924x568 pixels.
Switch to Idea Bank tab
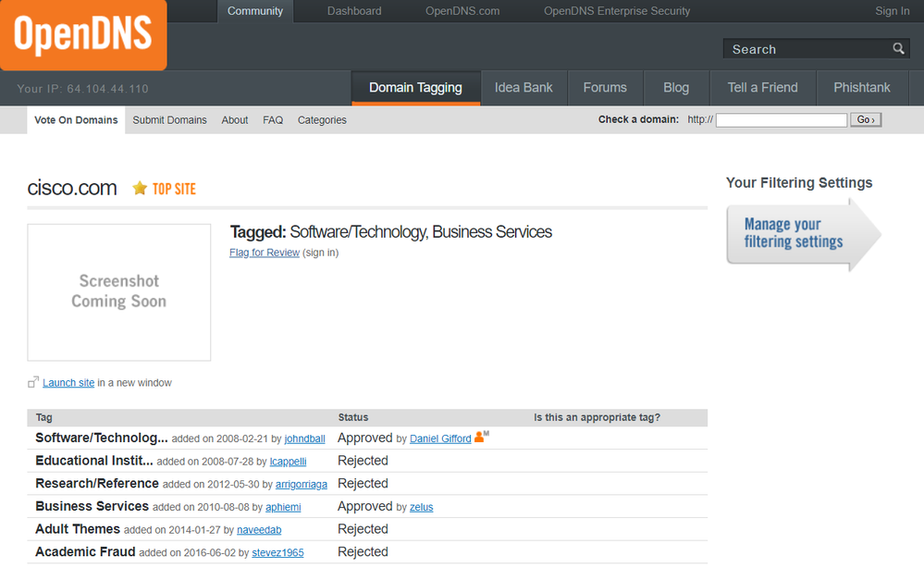click(x=524, y=88)
